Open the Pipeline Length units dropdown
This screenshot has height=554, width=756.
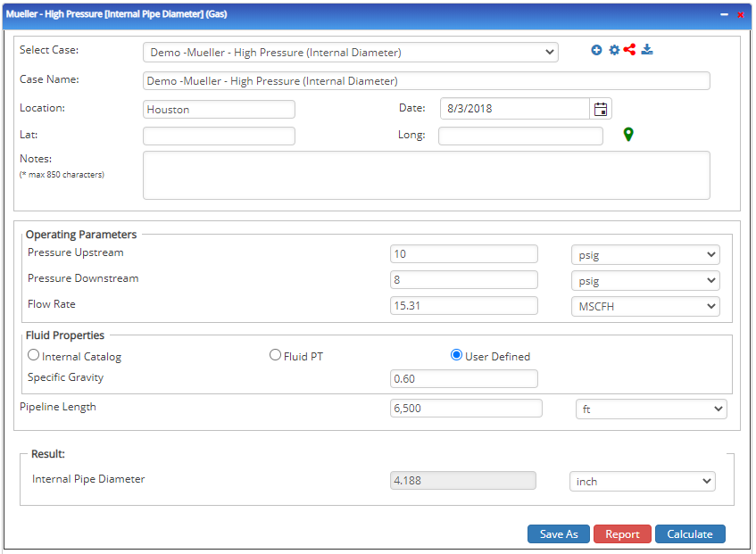coord(651,408)
